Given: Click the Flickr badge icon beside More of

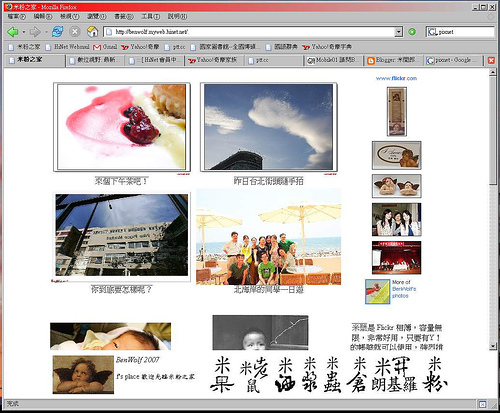Looking at the screenshot, I should pyautogui.click(x=377, y=292).
